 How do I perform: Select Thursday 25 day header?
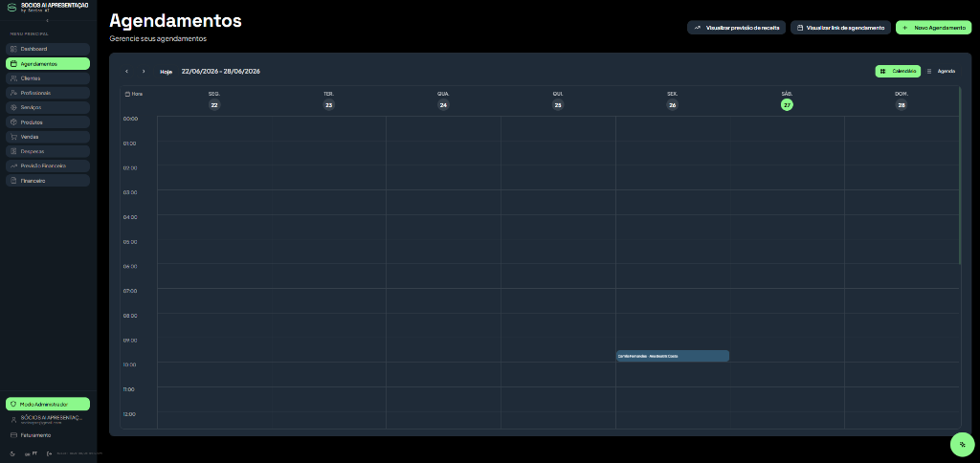(x=558, y=100)
